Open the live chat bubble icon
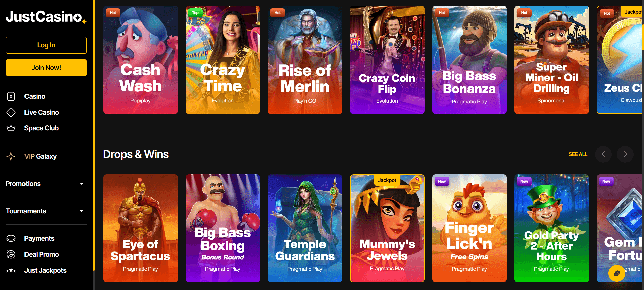 617,273
